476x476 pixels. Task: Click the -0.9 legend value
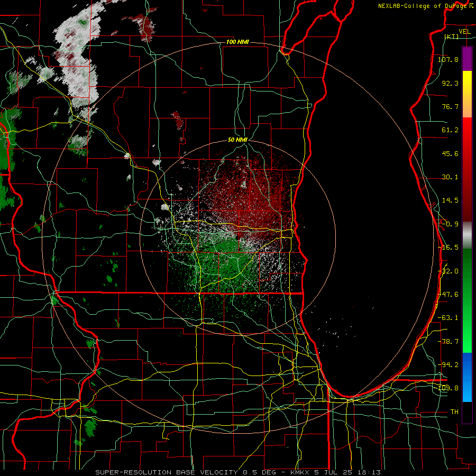point(450,224)
